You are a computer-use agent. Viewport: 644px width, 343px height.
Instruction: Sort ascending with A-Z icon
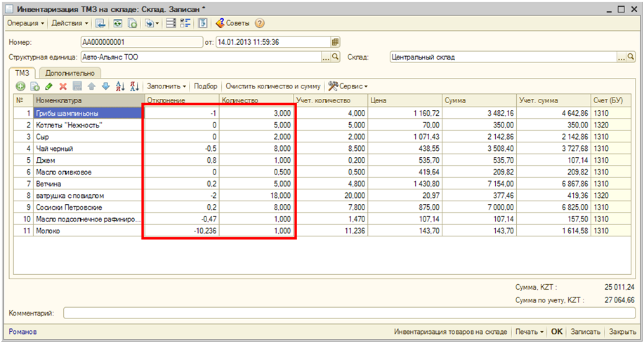[119, 86]
